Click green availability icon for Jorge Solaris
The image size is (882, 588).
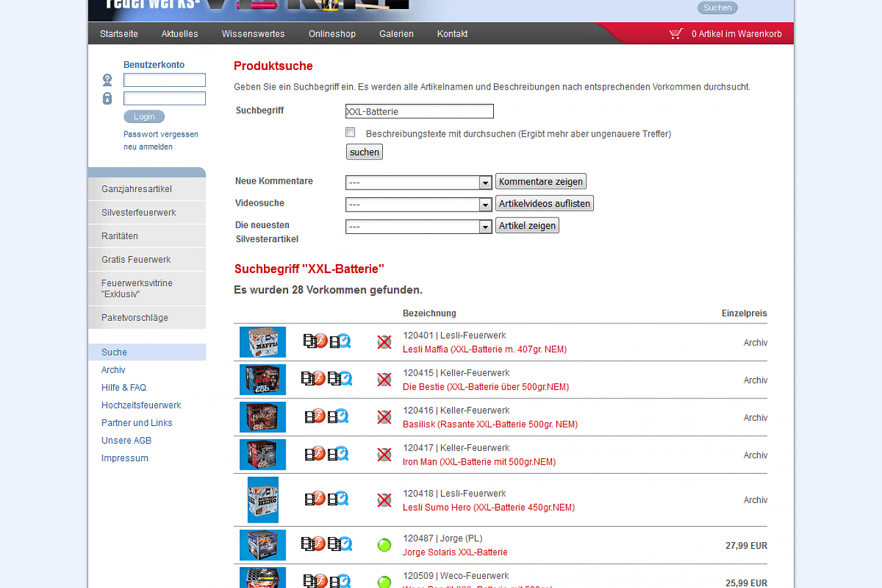(384, 545)
